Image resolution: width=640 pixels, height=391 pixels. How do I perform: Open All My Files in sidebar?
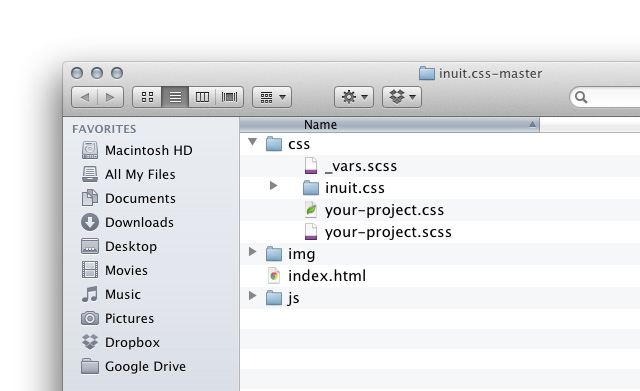tap(129, 174)
